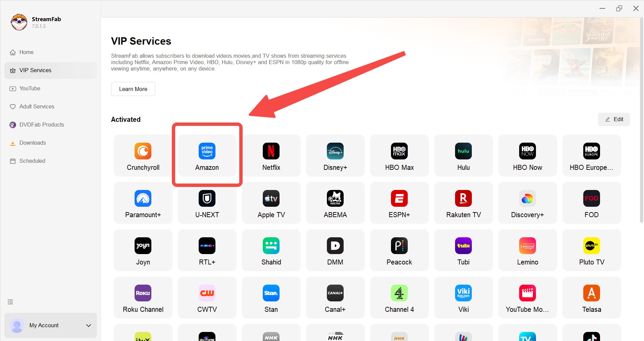The image size is (644, 341).
Task: Open the highlighted Amazon service
Action: [207, 155]
